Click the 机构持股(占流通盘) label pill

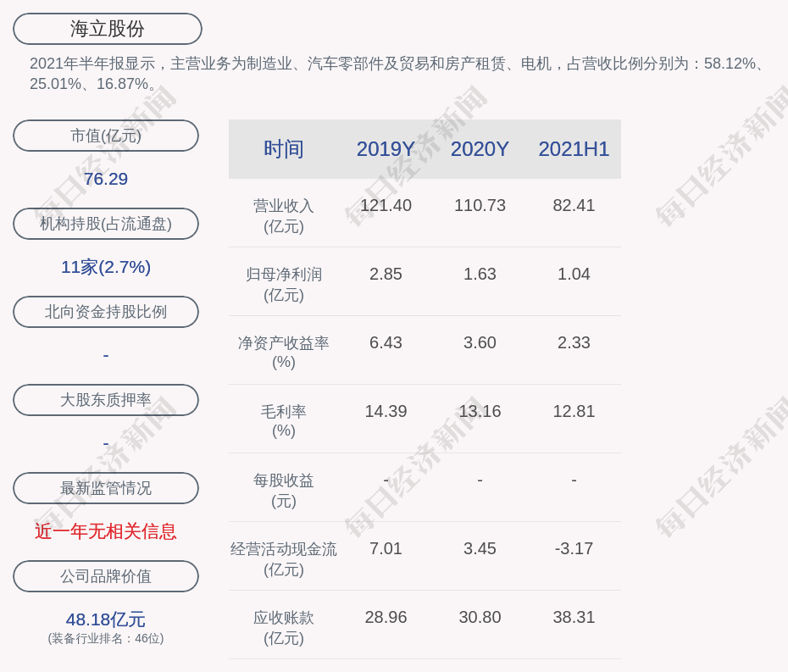tap(106, 224)
